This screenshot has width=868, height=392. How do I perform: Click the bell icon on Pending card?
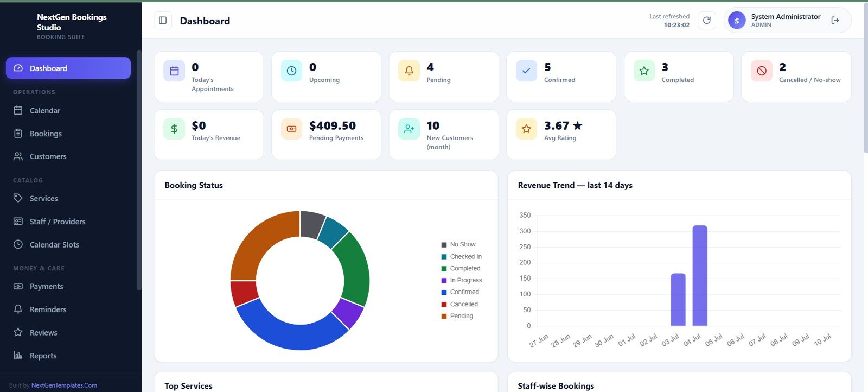(409, 71)
